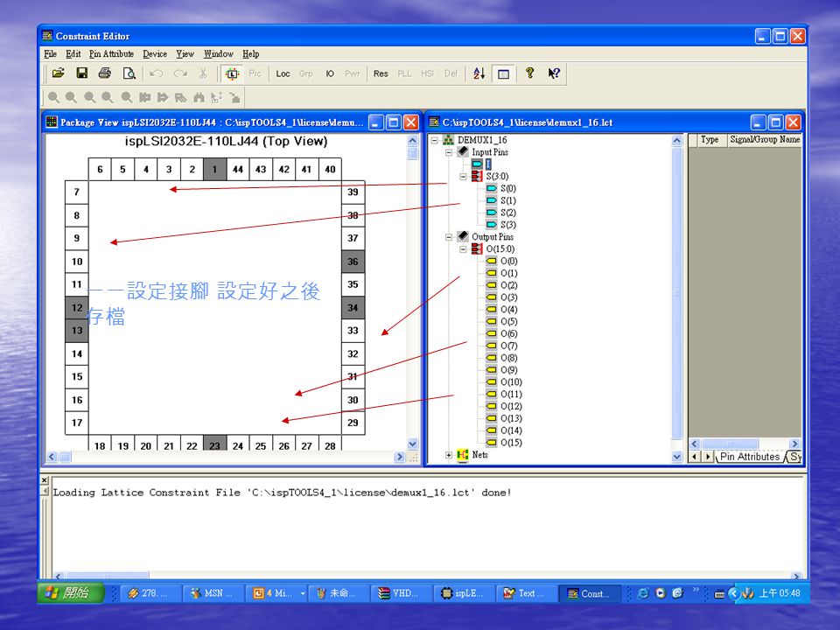Image resolution: width=840 pixels, height=630 pixels.
Task: Click pin 36 in package view
Action: [353, 262]
